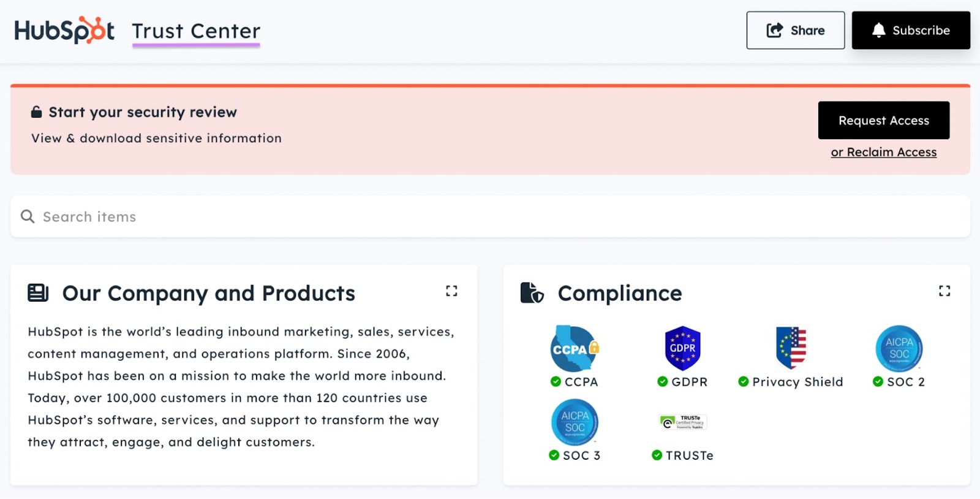Open the SOC 3 AICPA badge
Viewport: 980px width, 499px height.
(x=575, y=422)
